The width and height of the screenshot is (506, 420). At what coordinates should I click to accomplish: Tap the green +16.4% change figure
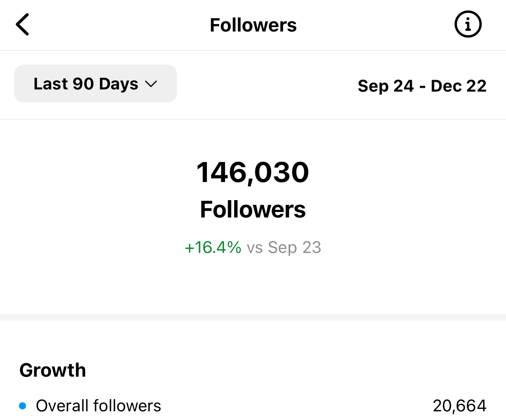[213, 247]
